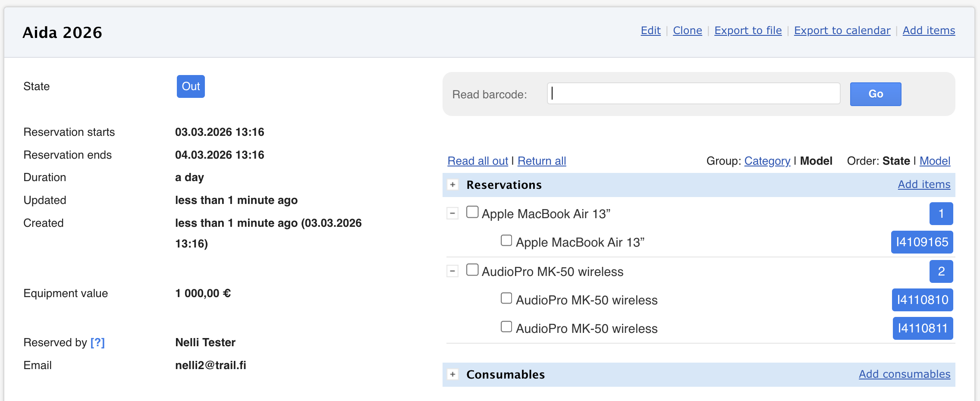Screen dimensions: 980x401
Task: Check the Apple MacBook Air 13” group checkbox
Action: point(472,212)
